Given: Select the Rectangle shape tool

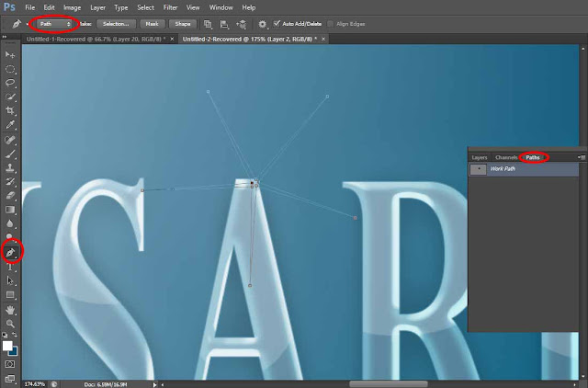Looking at the screenshot, I should [x=10, y=295].
